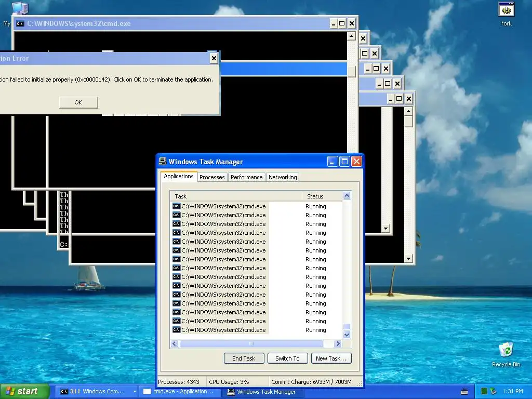The image size is (532, 399).
Task: Click the front cmd.exe window title icon
Action: tap(20, 23)
